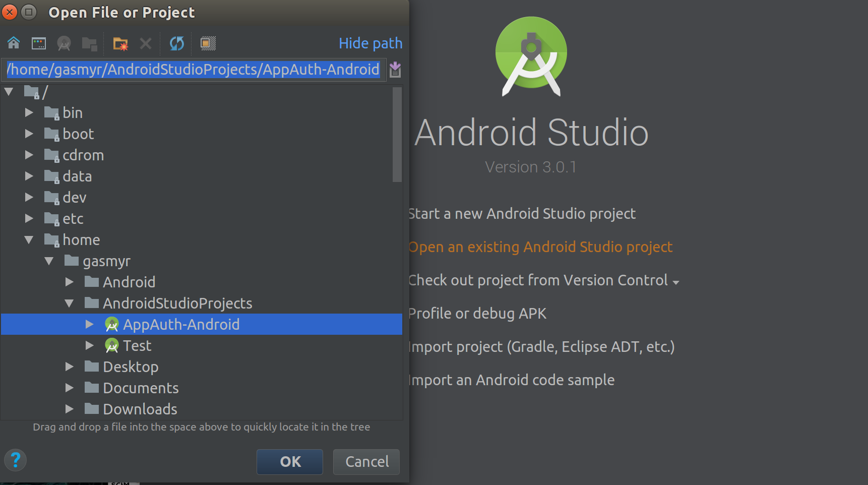Open the help question mark icon

point(16,460)
